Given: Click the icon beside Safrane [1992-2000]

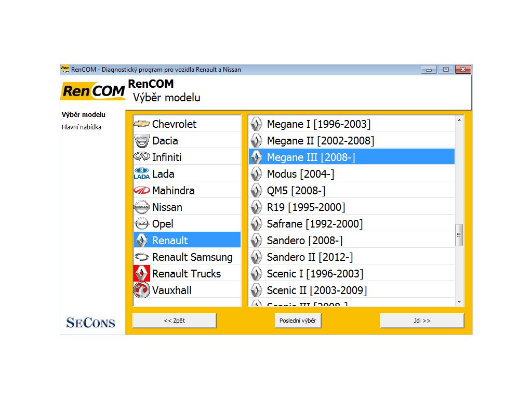Looking at the screenshot, I should click(256, 223).
